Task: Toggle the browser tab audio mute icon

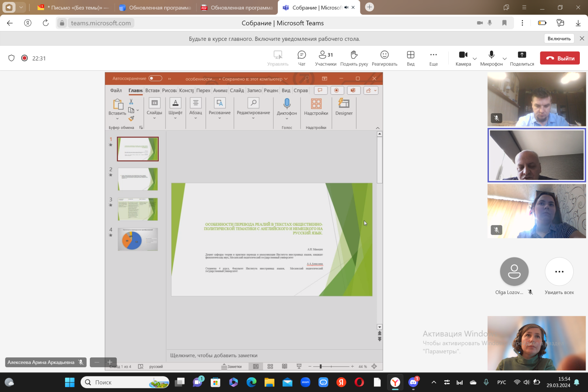Action: (x=346, y=7)
